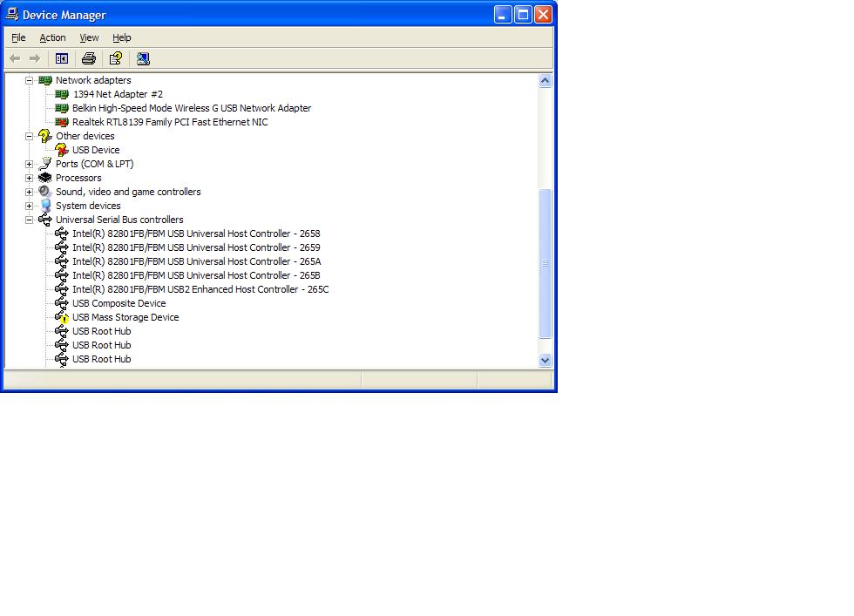Click the unknown USB Device warning icon
854x616 pixels.
pyautogui.click(x=62, y=150)
